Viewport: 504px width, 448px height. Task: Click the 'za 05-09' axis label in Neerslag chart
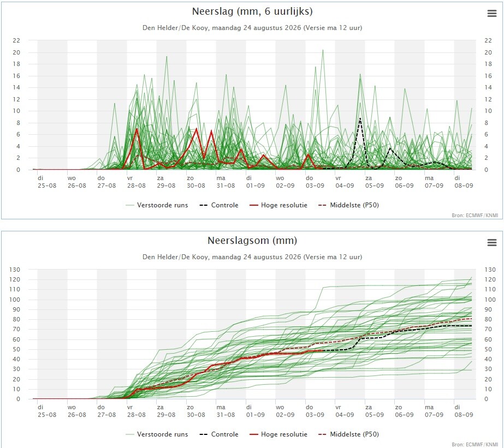click(375, 182)
